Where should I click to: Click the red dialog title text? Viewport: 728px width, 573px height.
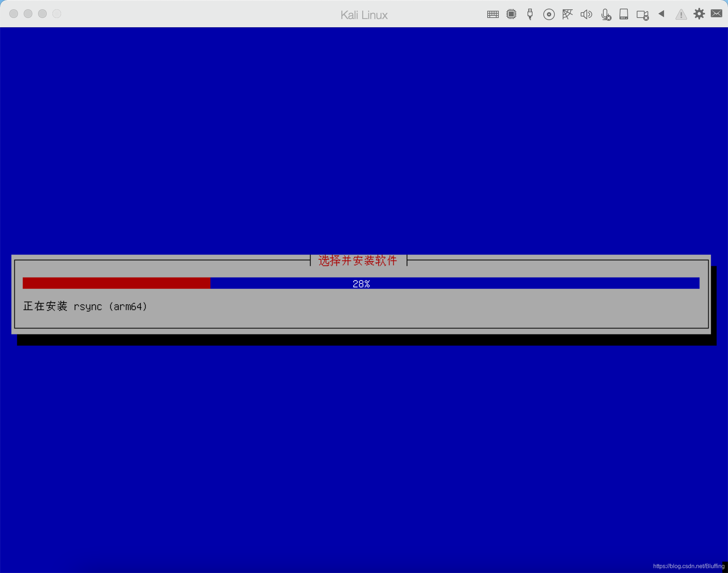(x=358, y=261)
